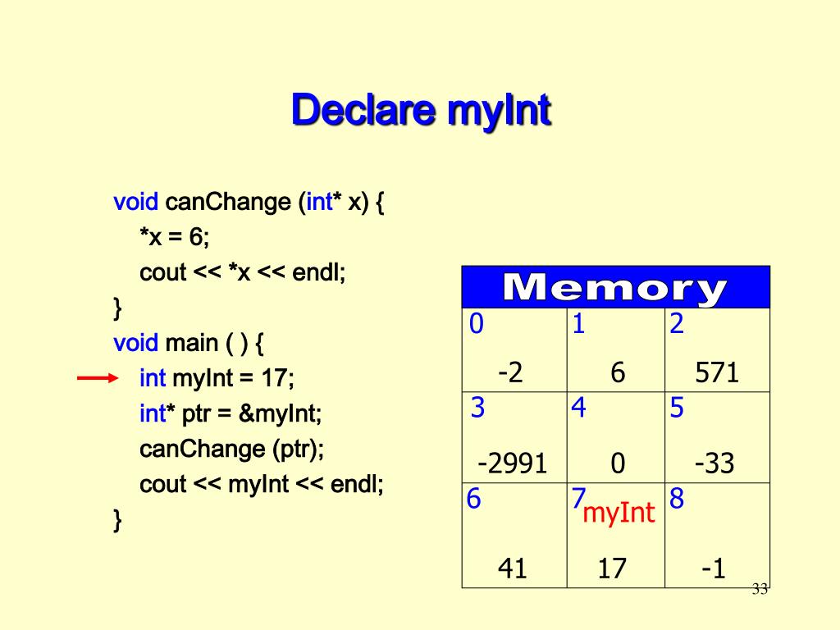Click the line 'int myInt = 17;'
The width and height of the screenshot is (840, 630).
click(x=217, y=378)
